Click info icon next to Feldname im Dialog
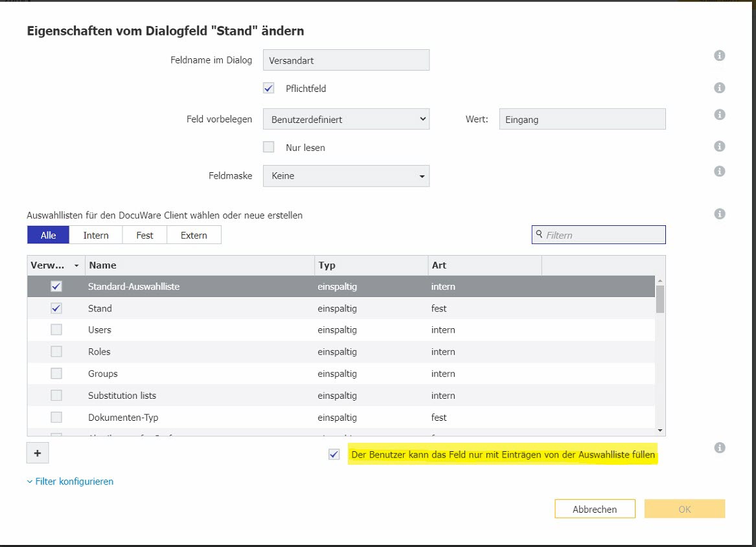756x547 pixels. (719, 56)
